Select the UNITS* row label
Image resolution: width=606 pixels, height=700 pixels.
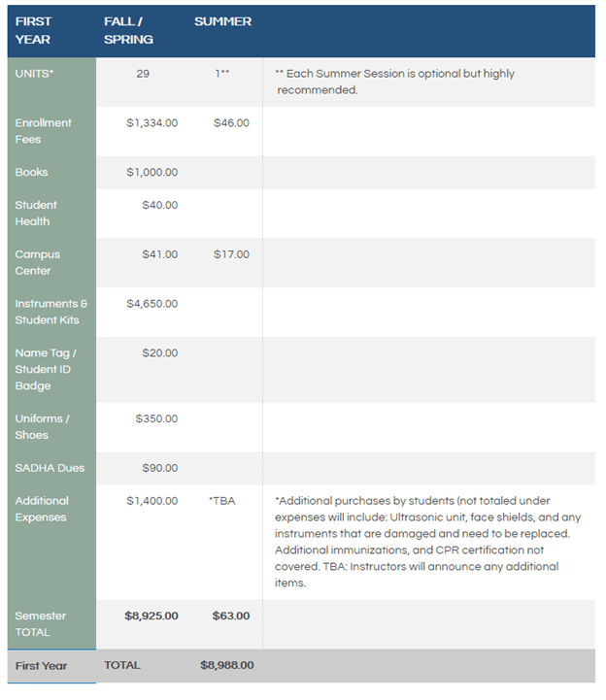35,74
